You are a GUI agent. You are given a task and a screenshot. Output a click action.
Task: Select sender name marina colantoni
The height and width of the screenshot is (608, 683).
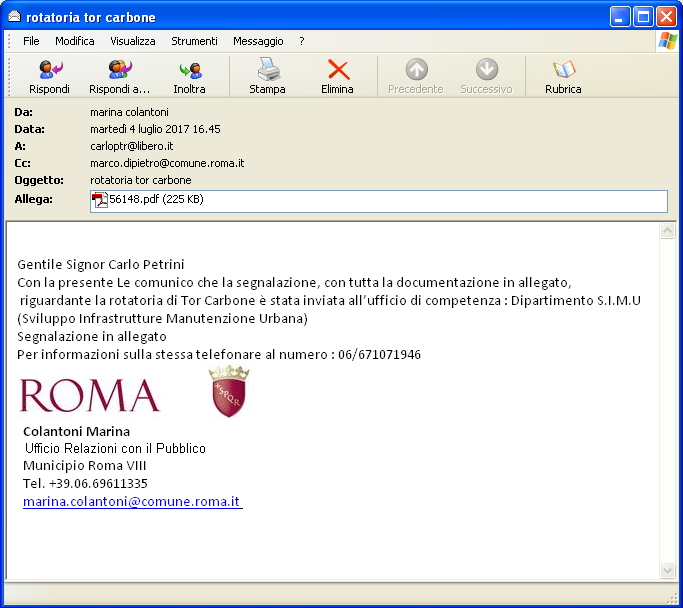[129, 112]
